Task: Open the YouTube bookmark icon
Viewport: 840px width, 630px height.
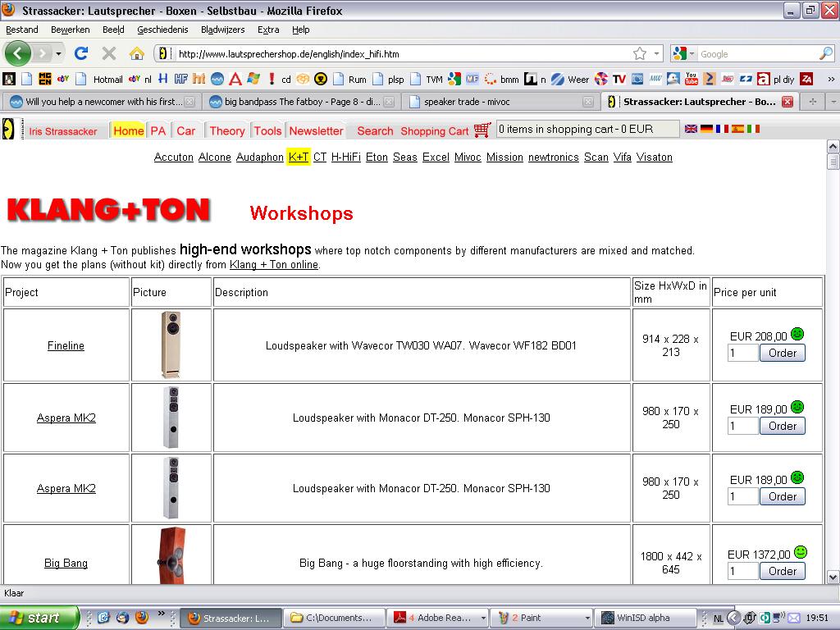Action: [x=691, y=80]
